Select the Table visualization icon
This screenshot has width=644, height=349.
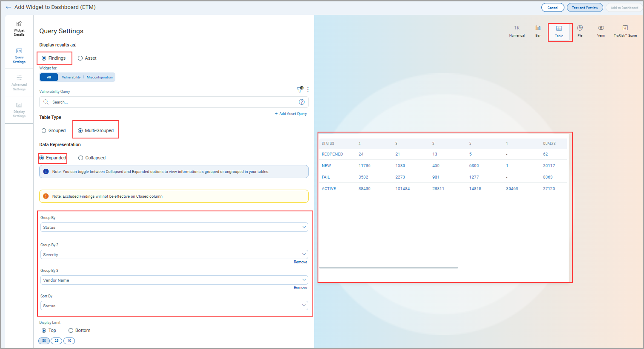pos(560,31)
